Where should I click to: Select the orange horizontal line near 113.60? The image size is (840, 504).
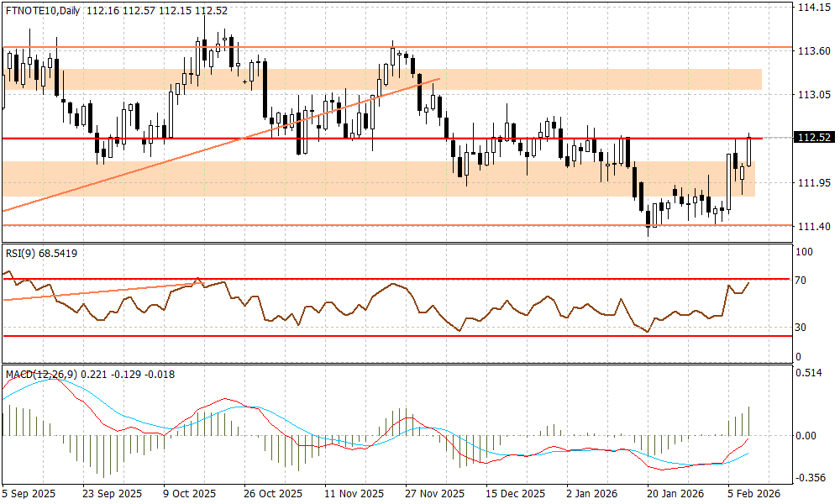[504, 48]
